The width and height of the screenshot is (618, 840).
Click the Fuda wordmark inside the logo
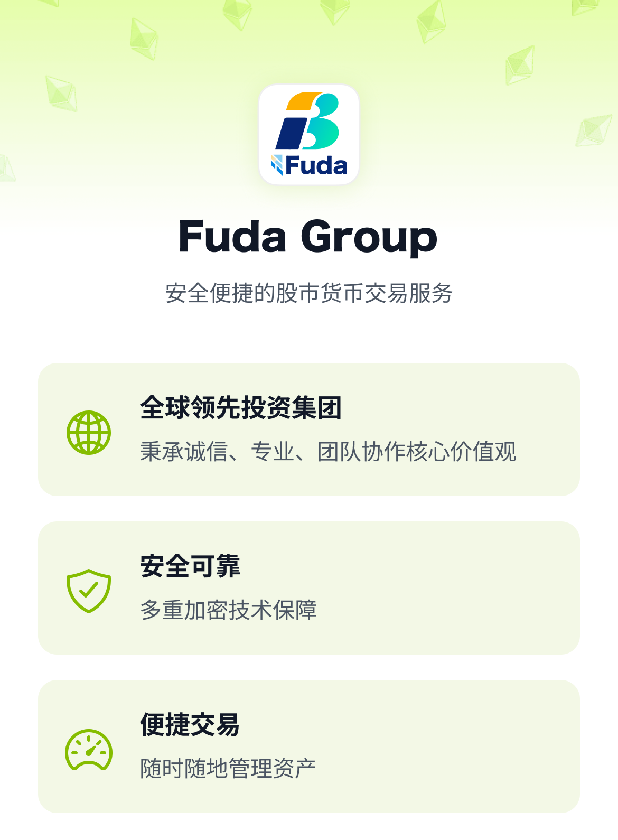coord(316,166)
